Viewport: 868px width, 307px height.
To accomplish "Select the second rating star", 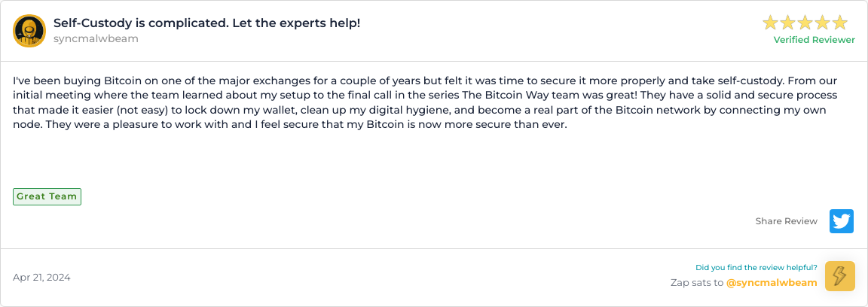I will pyautogui.click(x=787, y=23).
